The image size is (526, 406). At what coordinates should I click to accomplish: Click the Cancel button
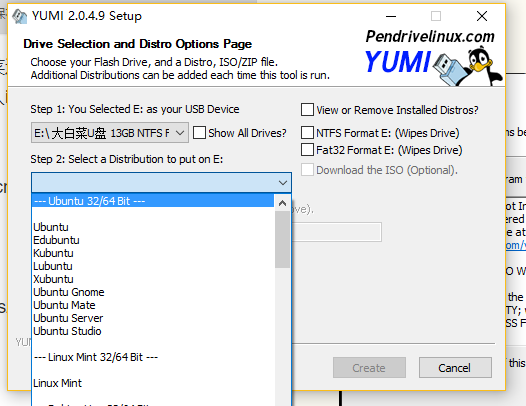pos(455,368)
